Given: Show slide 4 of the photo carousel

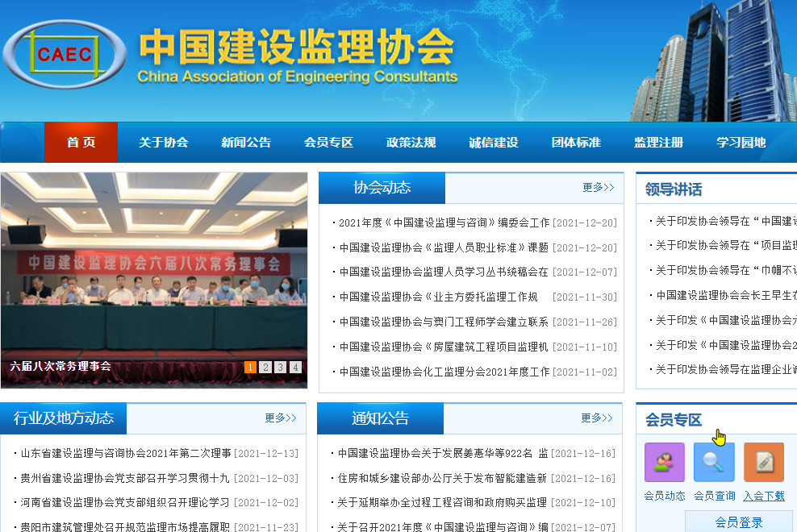Looking at the screenshot, I should coord(295,367).
